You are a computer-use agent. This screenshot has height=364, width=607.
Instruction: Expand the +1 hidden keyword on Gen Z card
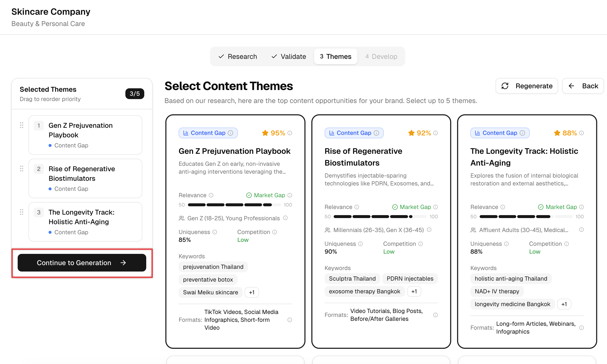252,292
